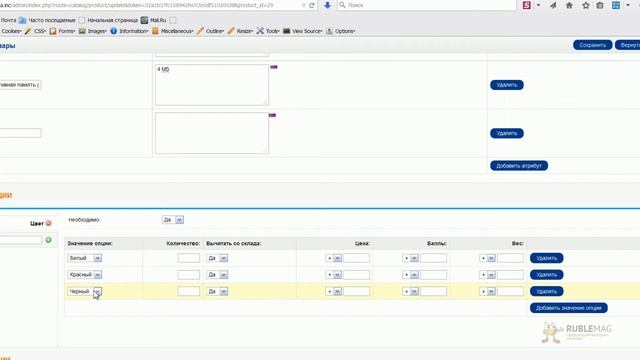Open the Часто посещаемые bookmark
The image size is (640, 360).
coord(47,20)
